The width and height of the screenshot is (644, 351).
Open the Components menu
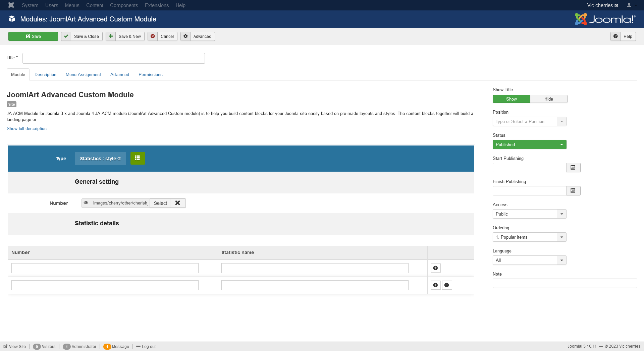[x=124, y=5]
